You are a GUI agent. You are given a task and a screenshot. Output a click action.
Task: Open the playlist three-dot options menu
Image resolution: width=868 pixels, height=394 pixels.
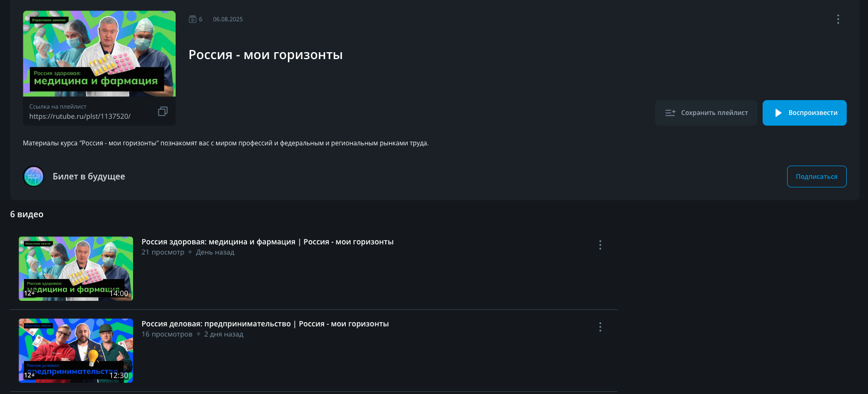pos(838,19)
